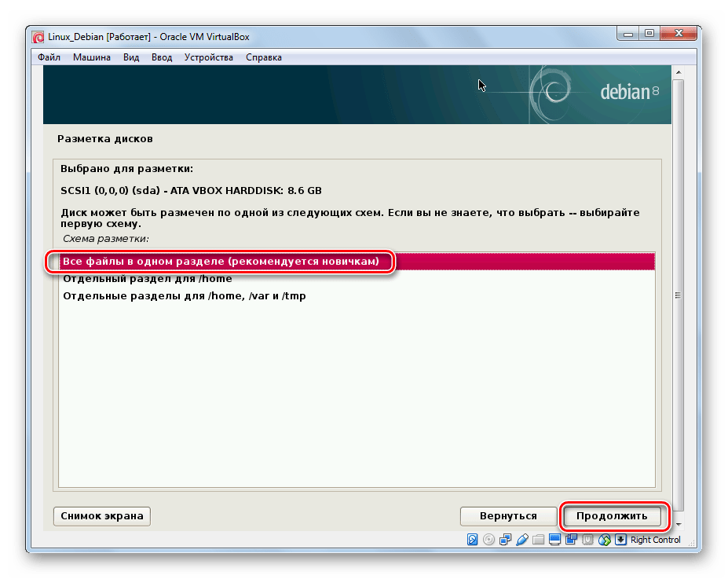Open the Устройства menu
Viewport: 728px width, 579px height.
click(209, 57)
